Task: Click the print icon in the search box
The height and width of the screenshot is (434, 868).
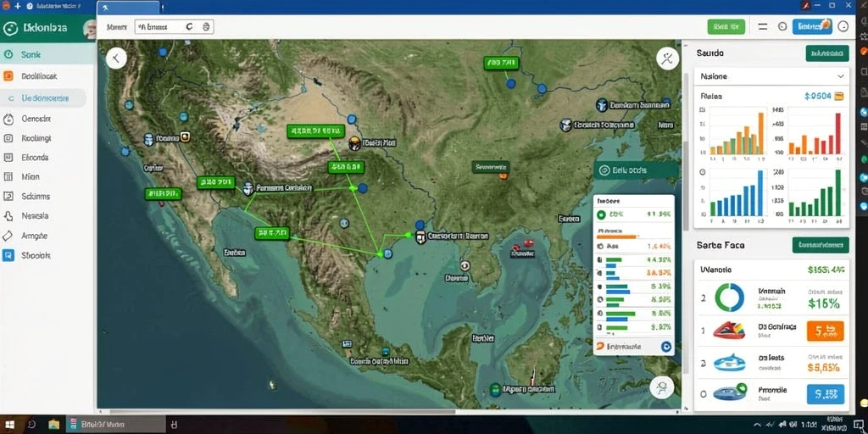Action: [206, 26]
